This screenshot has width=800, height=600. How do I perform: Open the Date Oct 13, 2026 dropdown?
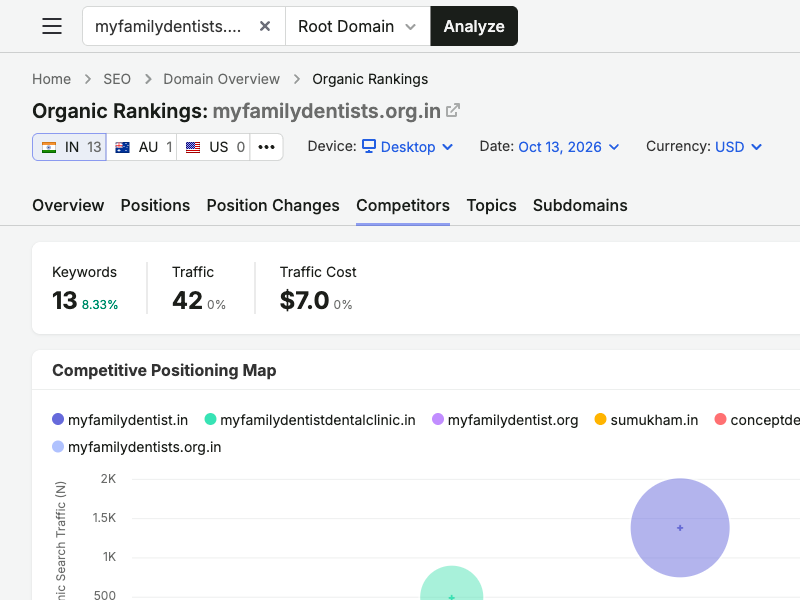(569, 147)
